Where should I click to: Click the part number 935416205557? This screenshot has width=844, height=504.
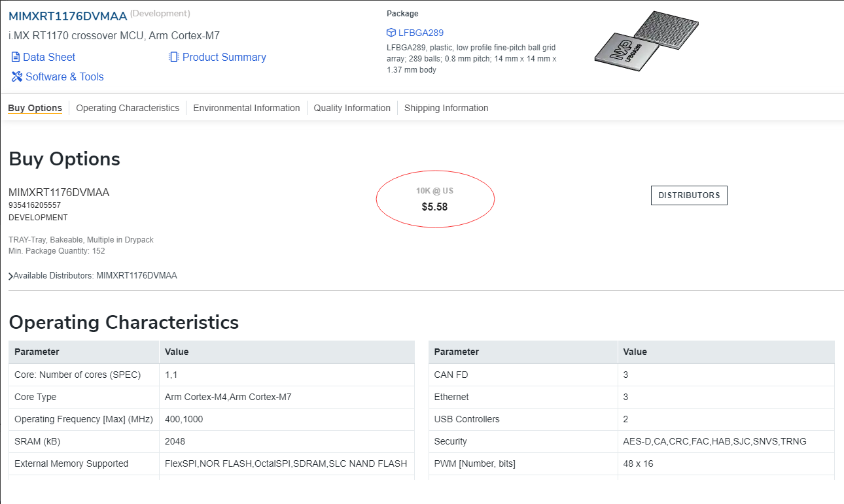pyautogui.click(x=35, y=205)
